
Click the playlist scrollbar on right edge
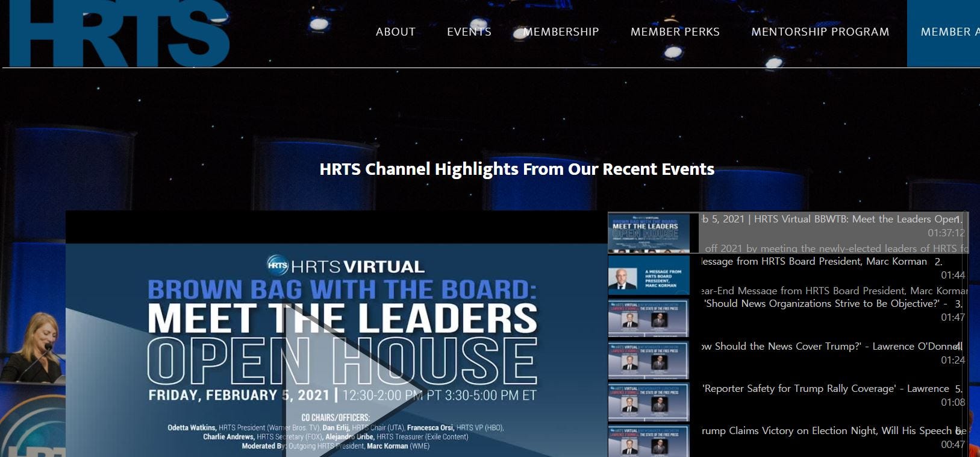tap(966, 334)
